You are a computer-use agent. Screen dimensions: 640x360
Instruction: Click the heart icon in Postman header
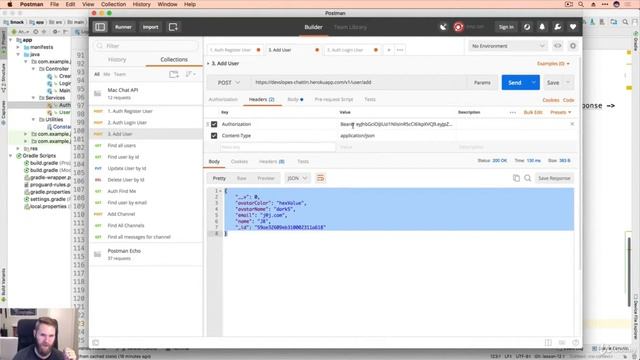573,27
